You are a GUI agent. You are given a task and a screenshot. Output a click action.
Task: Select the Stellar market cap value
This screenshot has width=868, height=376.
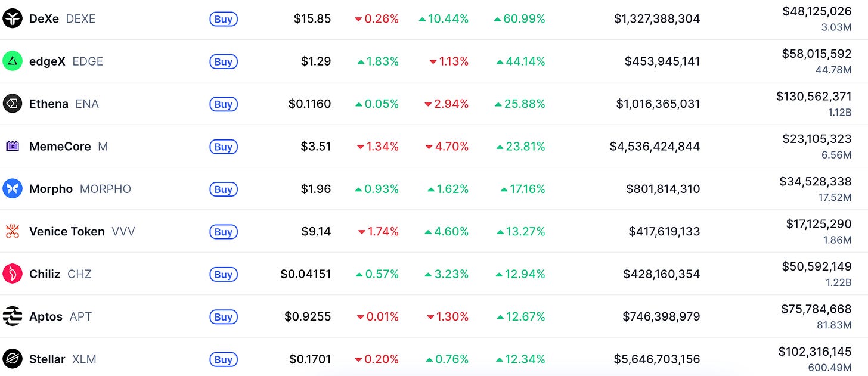(657, 359)
